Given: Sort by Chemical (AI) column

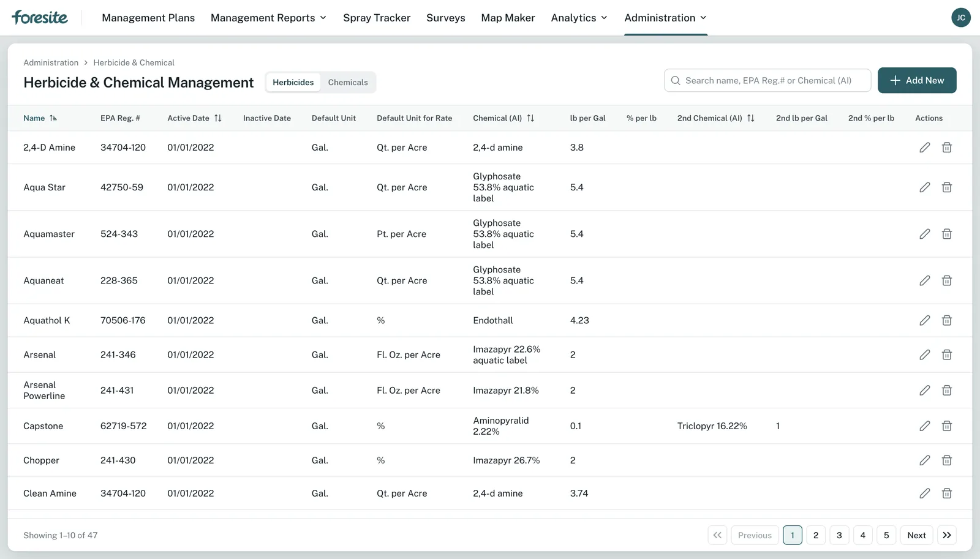Looking at the screenshot, I should (503, 118).
